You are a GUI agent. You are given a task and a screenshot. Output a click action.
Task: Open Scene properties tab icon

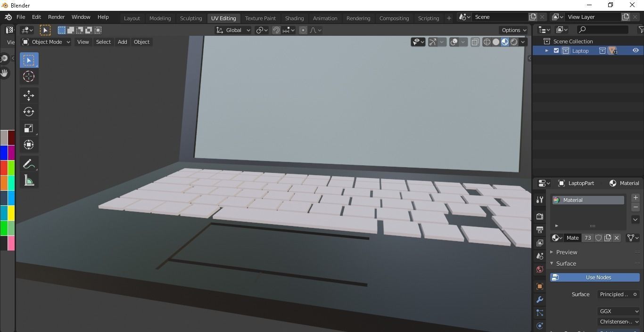(x=540, y=256)
